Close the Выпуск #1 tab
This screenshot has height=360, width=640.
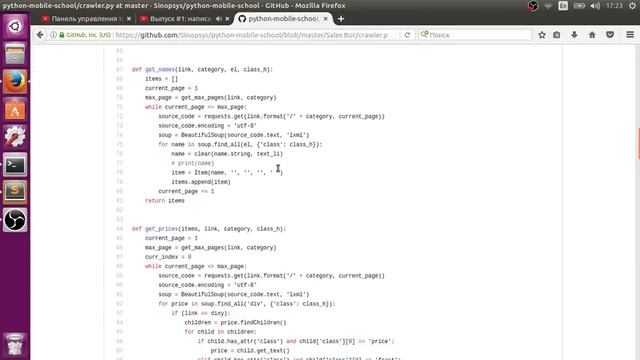[x=227, y=19]
